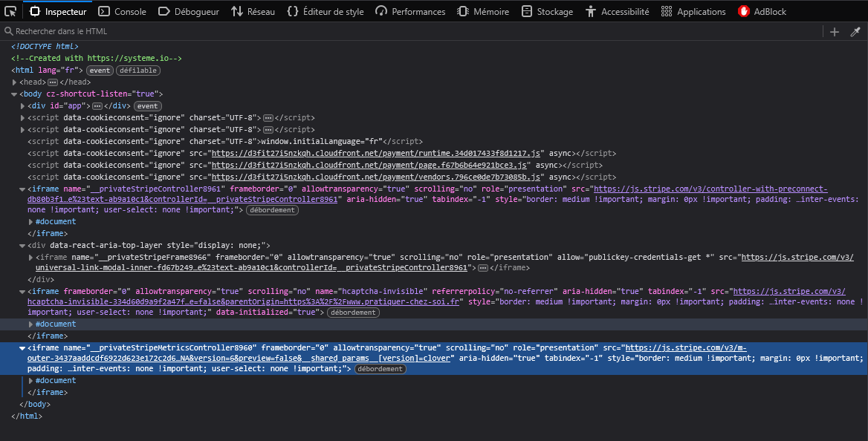Collapse the body element node

pos(15,94)
